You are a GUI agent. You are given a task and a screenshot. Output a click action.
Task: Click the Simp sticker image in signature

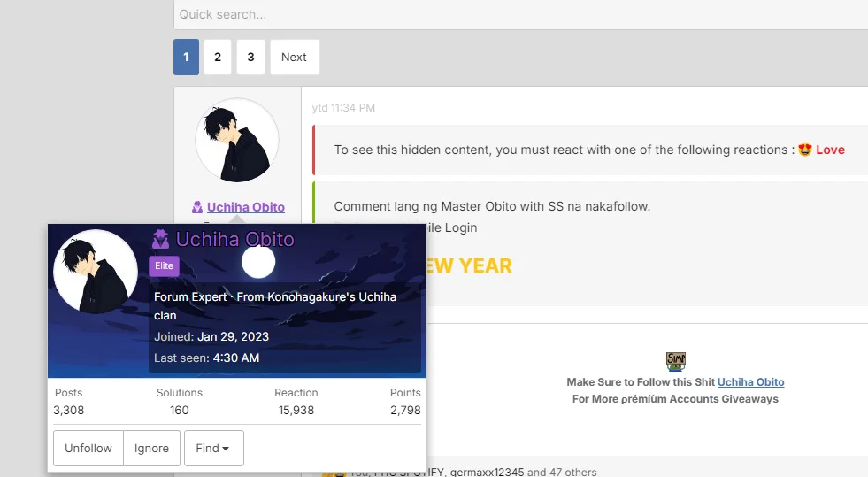[x=675, y=361]
